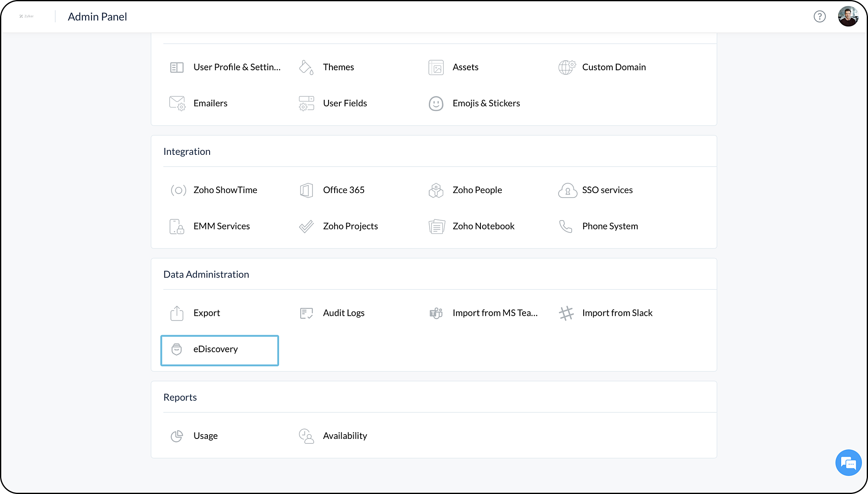Open the Office 365 label
Viewport: 868px width, 494px height.
pos(344,190)
